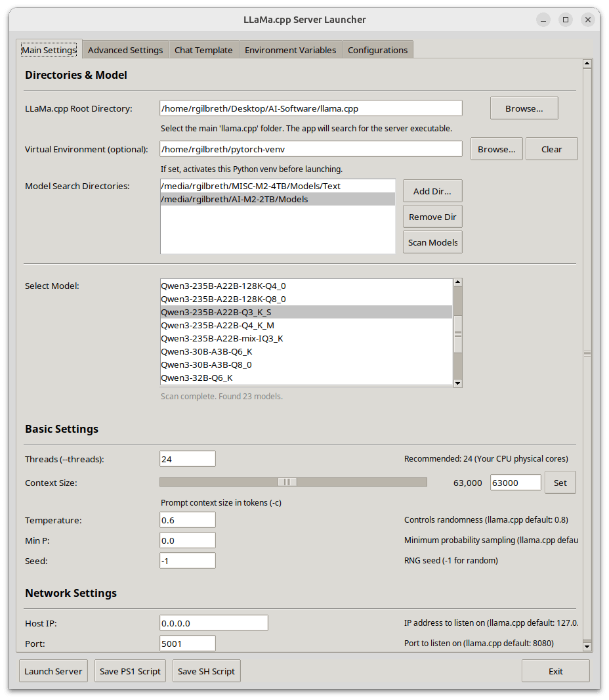The width and height of the screenshot is (609, 700).
Task: Select model Qwen3-32B-Q6_K
Action: point(306,378)
